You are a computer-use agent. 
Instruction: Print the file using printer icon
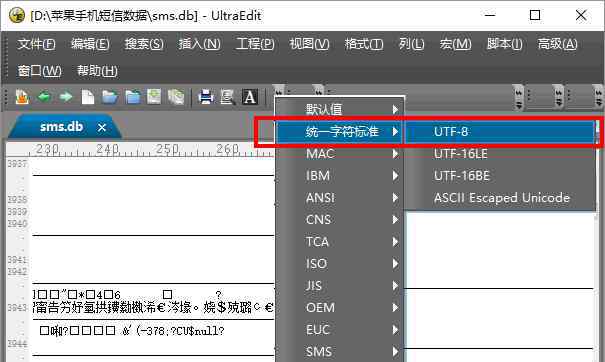coord(206,97)
